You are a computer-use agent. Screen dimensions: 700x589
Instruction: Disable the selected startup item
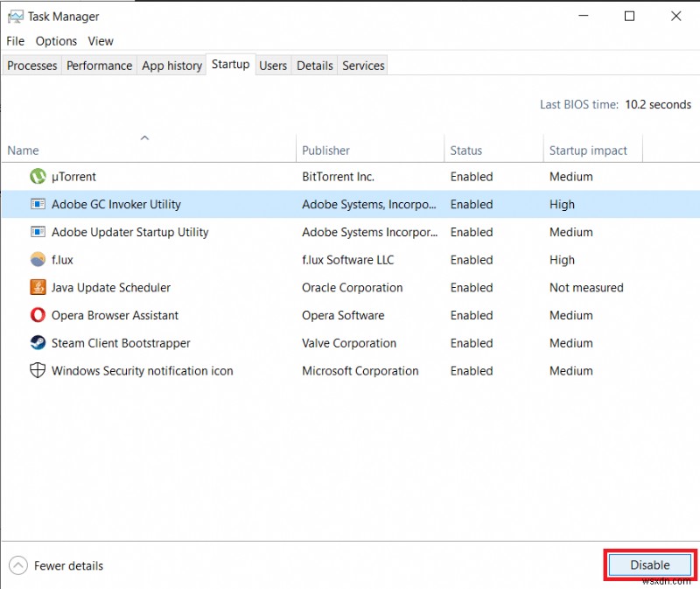point(648,565)
